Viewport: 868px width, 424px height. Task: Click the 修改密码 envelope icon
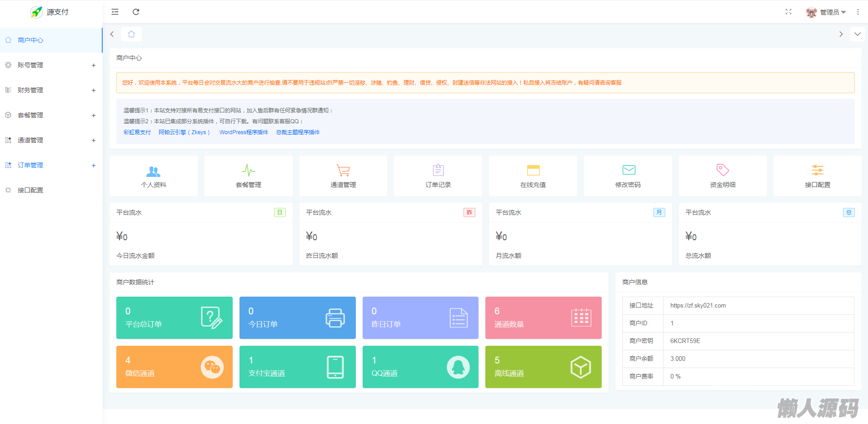(x=629, y=170)
